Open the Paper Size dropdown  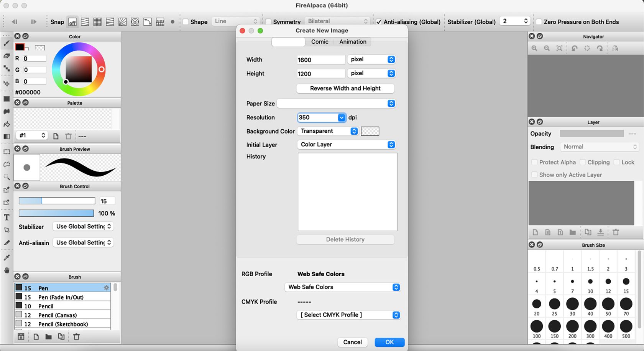[x=336, y=104]
